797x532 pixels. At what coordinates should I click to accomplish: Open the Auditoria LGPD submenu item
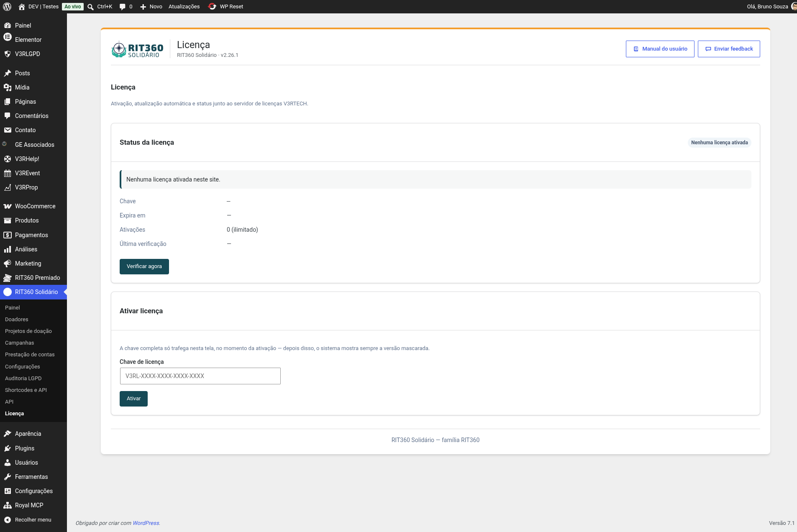click(23, 379)
